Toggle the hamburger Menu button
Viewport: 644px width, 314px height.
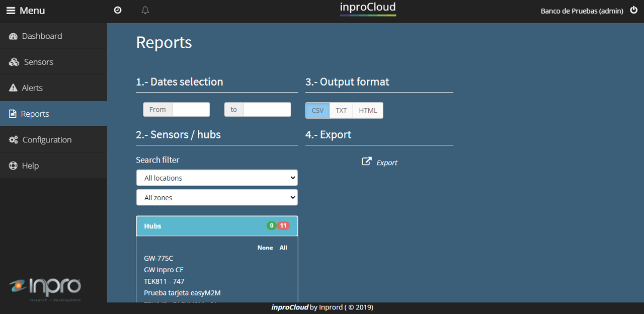click(26, 11)
